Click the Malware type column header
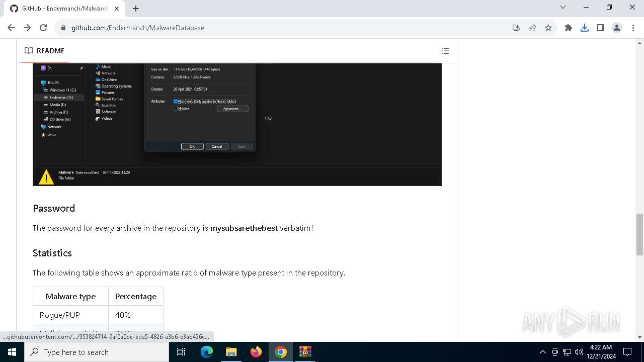Viewport: 644px width, 362px height. [70, 296]
